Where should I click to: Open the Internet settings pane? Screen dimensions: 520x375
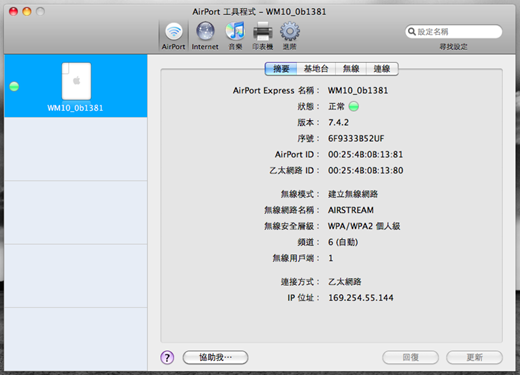point(205,36)
